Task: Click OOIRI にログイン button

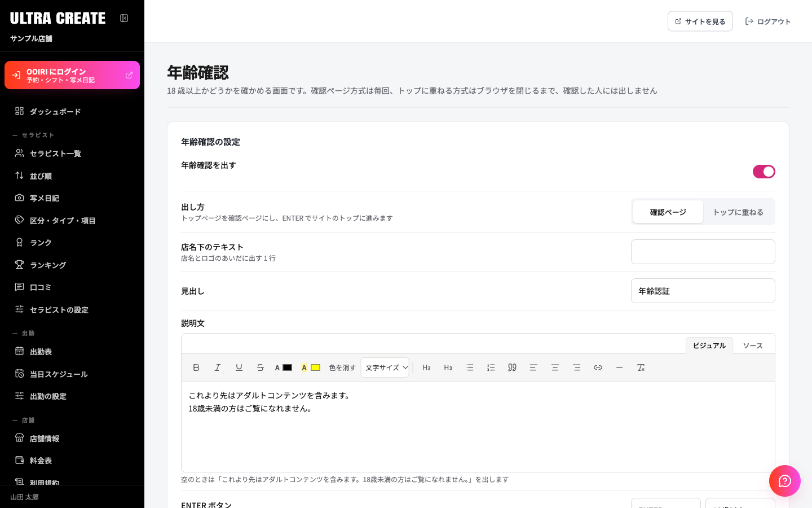Action: tap(72, 75)
